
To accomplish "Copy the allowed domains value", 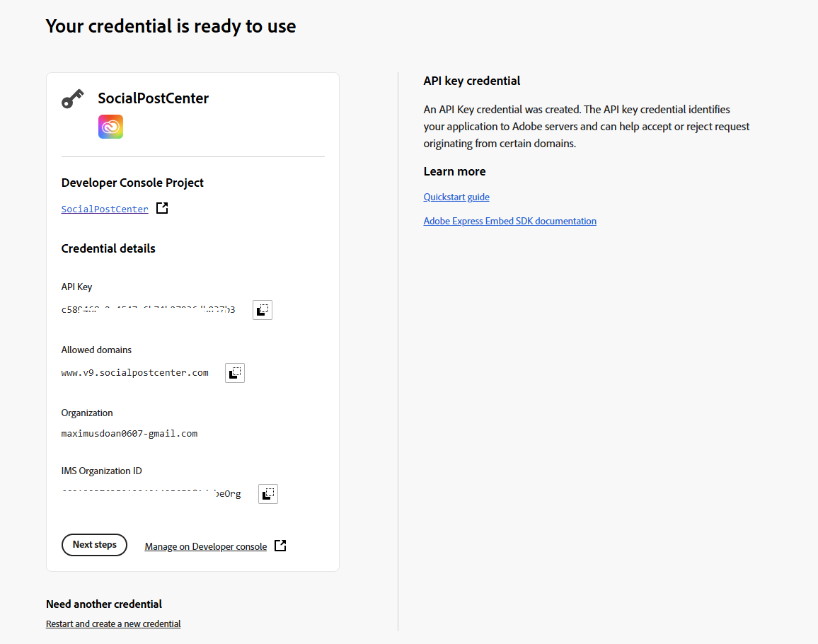I will (235, 373).
